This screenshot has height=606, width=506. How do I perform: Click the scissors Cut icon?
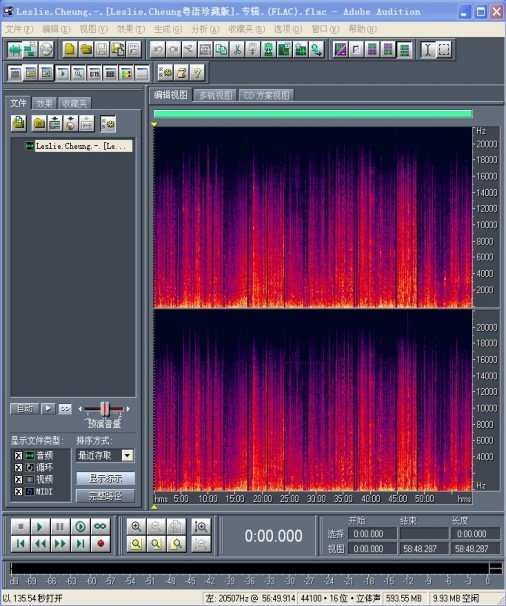point(237,49)
